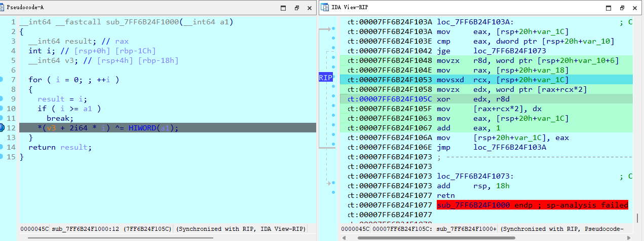The image size is (644, 241).
Task: Toggle breakpoint dot at pseudocode line 10
Action: click(2, 109)
